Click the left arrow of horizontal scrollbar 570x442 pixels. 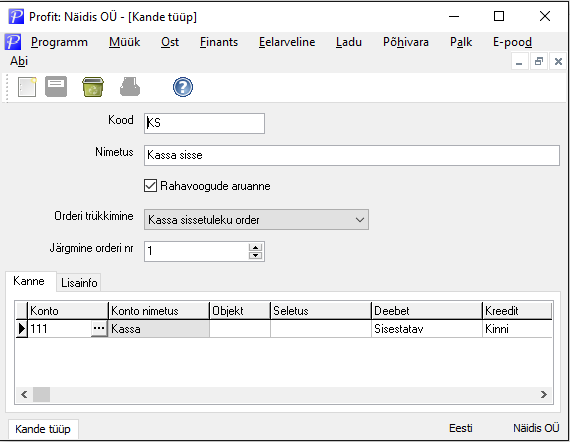(24, 394)
